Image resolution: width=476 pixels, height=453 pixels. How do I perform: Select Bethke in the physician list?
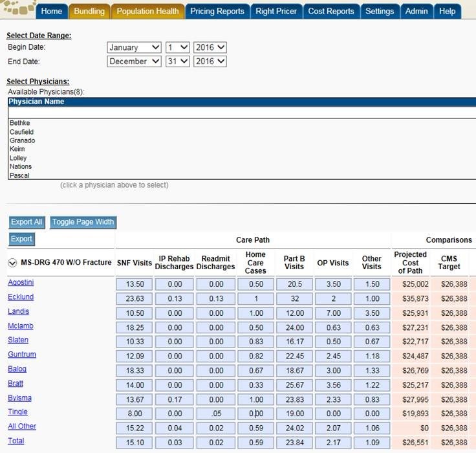(20, 123)
